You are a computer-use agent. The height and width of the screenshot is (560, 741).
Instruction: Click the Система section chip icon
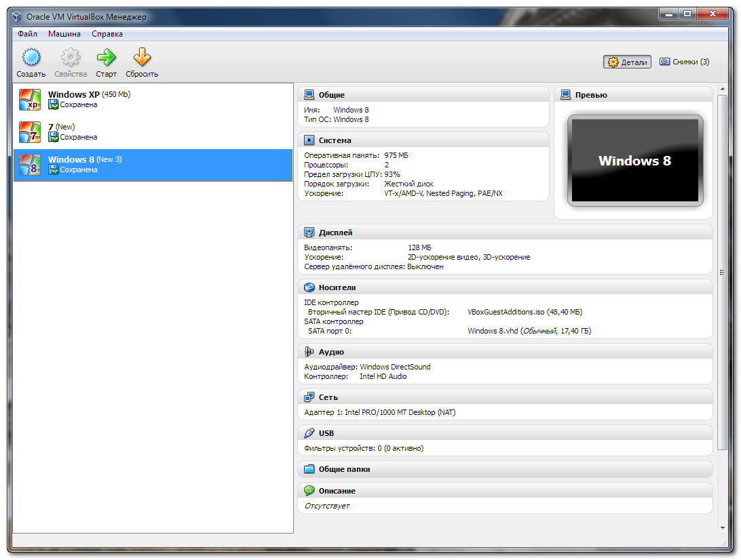tap(309, 140)
